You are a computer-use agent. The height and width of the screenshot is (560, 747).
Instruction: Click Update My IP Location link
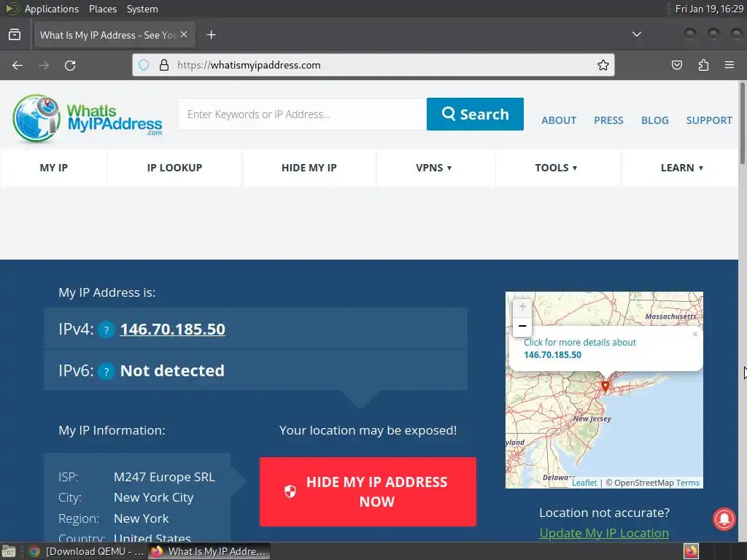coord(603,533)
